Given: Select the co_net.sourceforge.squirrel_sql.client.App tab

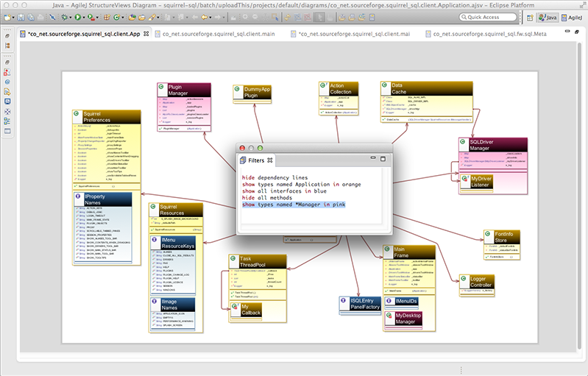Looking at the screenshot, I should pyautogui.click(x=84, y=34).
